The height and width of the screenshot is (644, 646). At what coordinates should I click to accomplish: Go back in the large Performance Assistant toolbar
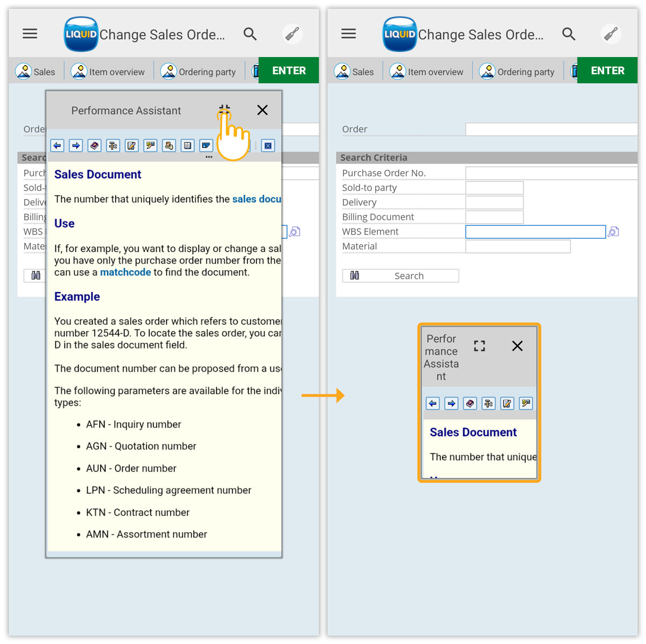pos(58,145)
